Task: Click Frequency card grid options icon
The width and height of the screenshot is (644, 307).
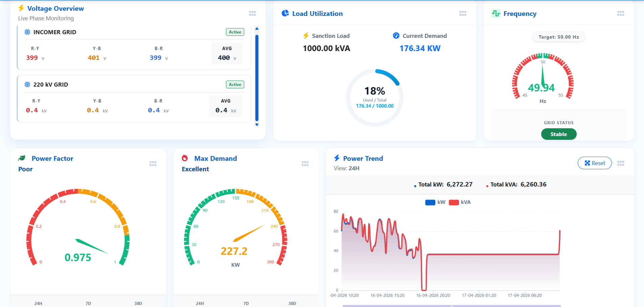Action: point(620,13)
